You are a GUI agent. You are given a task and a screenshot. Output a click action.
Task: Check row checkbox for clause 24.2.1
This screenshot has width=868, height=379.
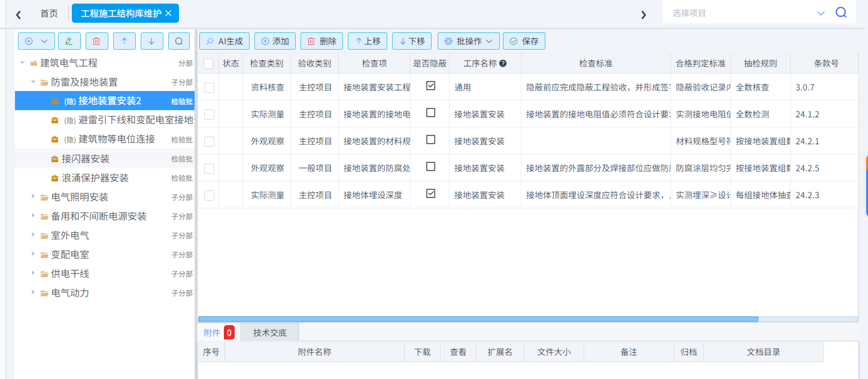209,141
